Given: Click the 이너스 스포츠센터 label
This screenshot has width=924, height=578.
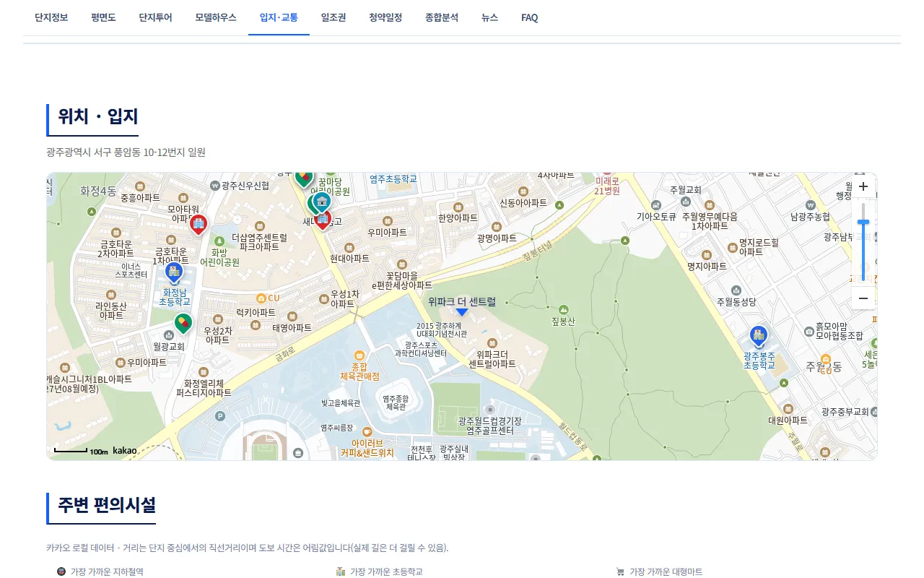Looking at the screenshot, I should (x=131, y=270).
